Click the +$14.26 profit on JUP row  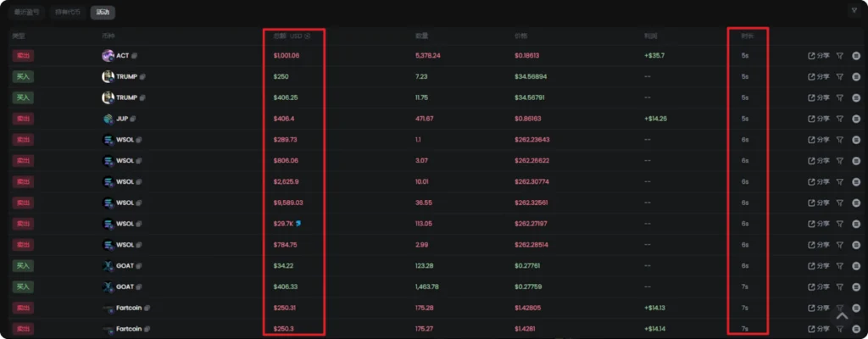tap(655, 119)
